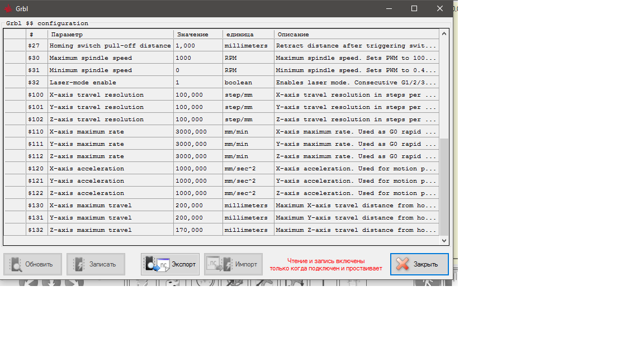
Task: Click the scrollbar up arrow
Action: tap(444, 34)
